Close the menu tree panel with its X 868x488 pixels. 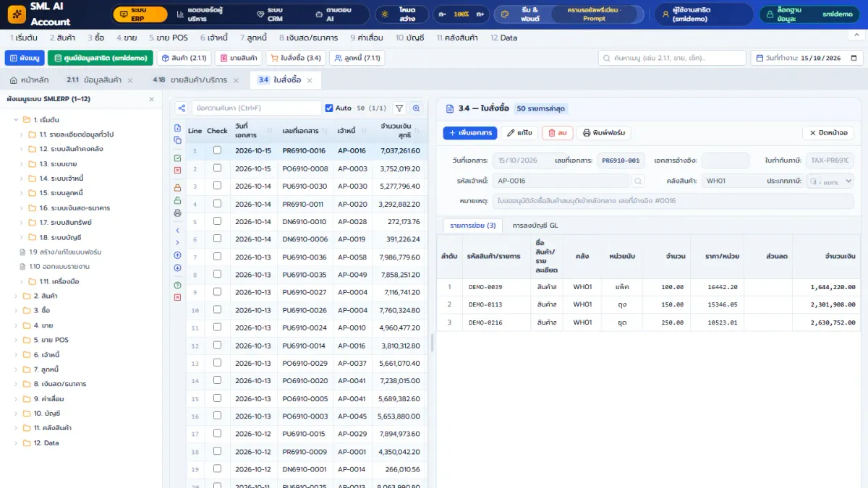pyautogui.click(x=151, y=99)
